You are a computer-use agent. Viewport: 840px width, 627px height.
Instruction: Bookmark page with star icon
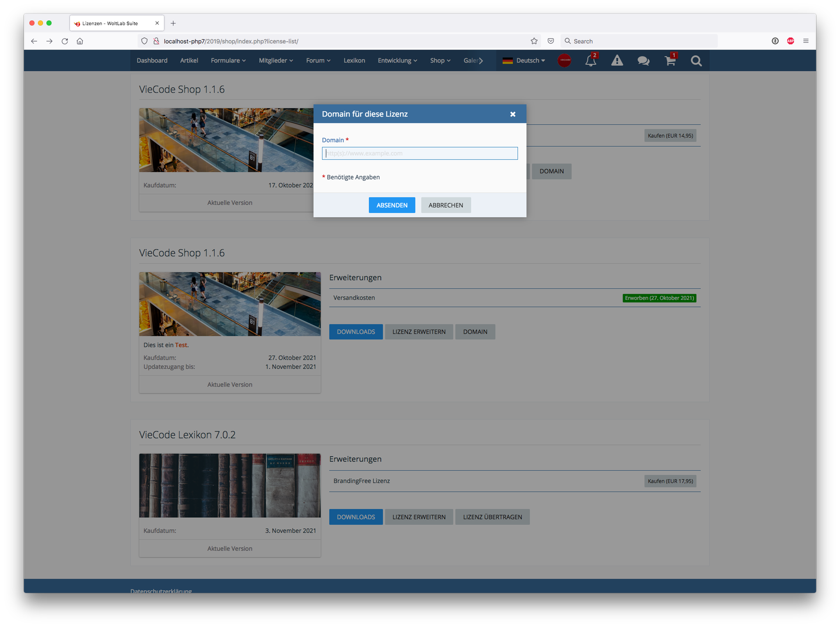534,41
